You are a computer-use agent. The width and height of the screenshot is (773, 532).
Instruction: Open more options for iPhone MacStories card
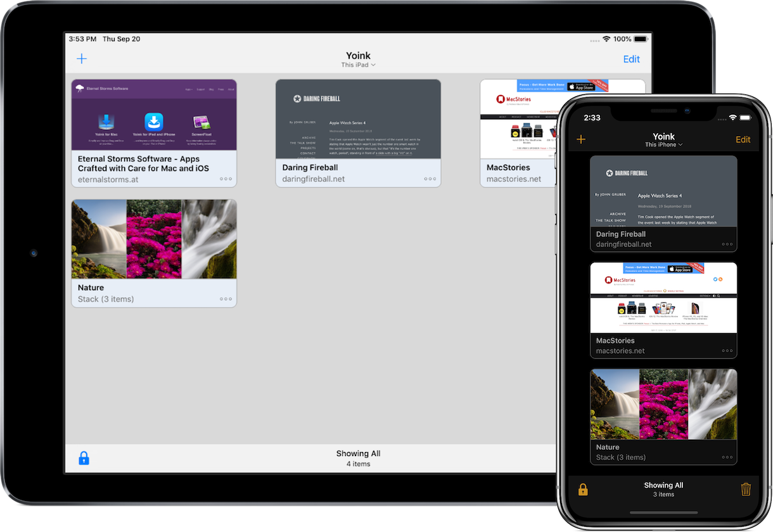pos(727,351)
